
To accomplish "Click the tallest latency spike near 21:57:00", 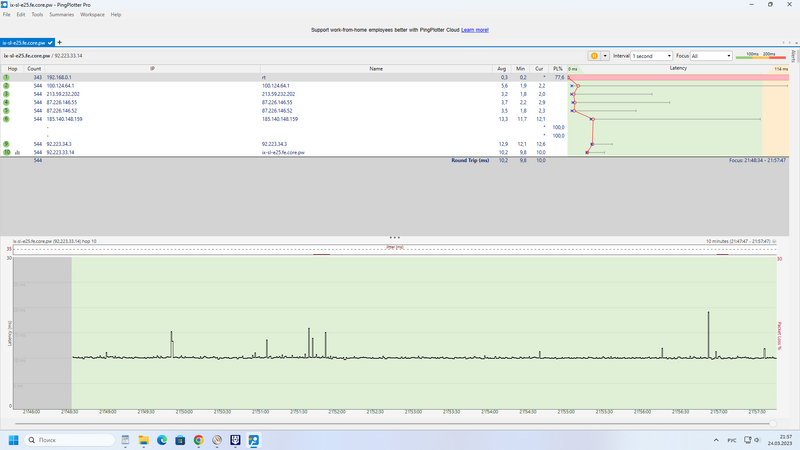I will [x=708, y=334].
